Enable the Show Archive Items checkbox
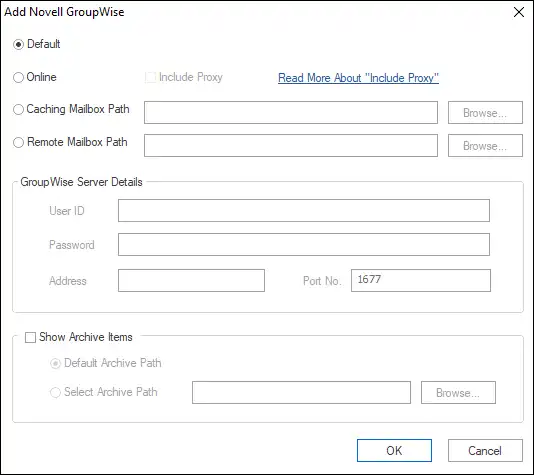The width and height of the screenshot is (534, 475). pyautogui.click(x=30, y=337)
